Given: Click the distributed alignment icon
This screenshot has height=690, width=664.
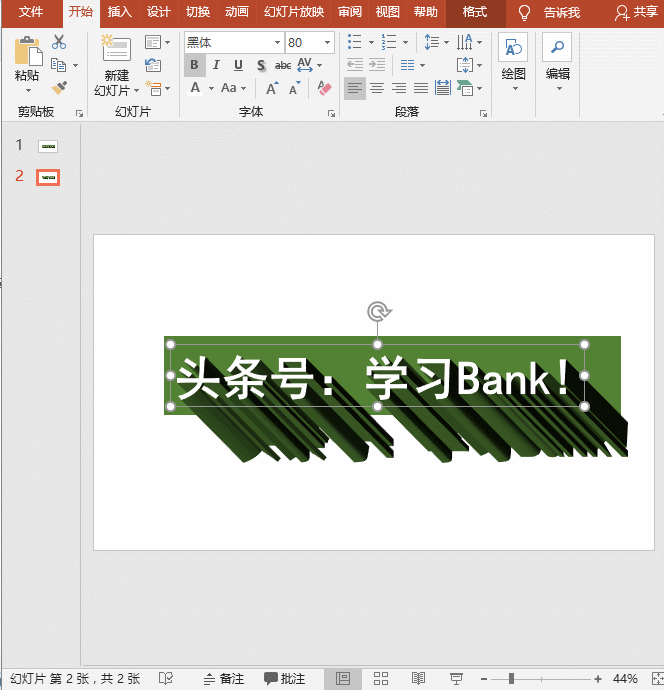Looking at the screenshot, I should point(443,88).
